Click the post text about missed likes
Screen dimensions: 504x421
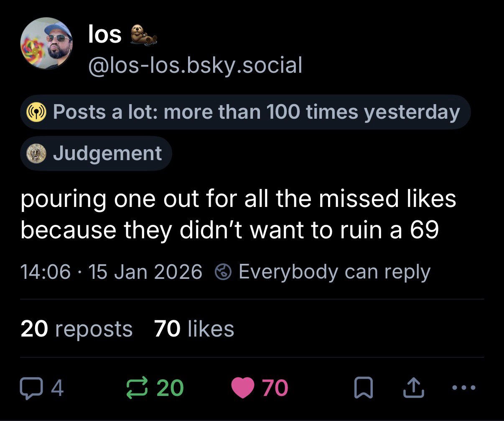point(238,214)
